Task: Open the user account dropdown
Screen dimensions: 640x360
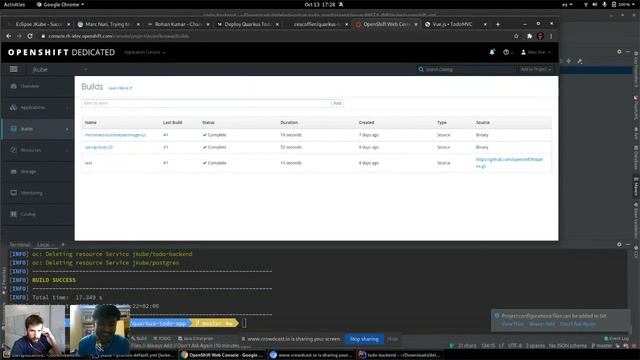Action: click(536, 52)
